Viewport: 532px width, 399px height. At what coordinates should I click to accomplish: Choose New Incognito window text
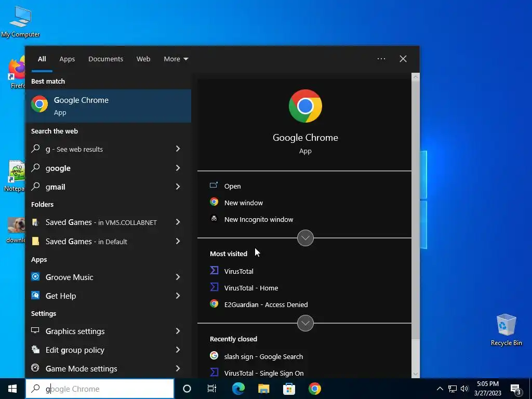[259, 220]
